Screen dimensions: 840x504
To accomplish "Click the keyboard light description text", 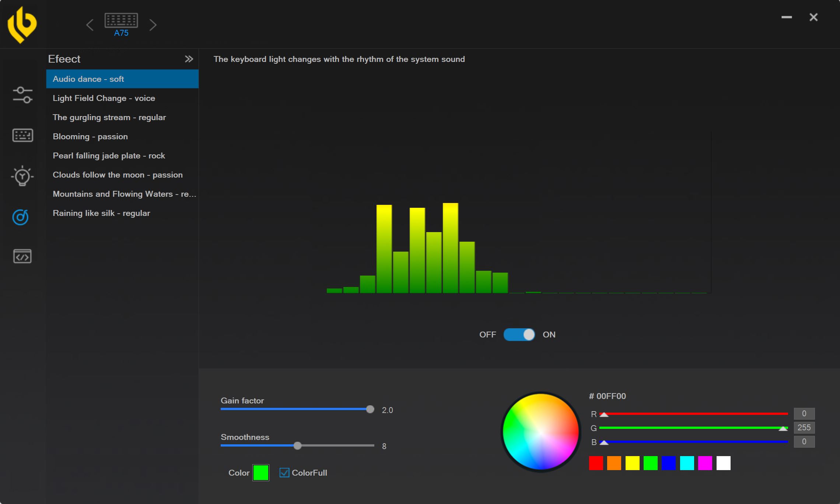I will point(339,59).
